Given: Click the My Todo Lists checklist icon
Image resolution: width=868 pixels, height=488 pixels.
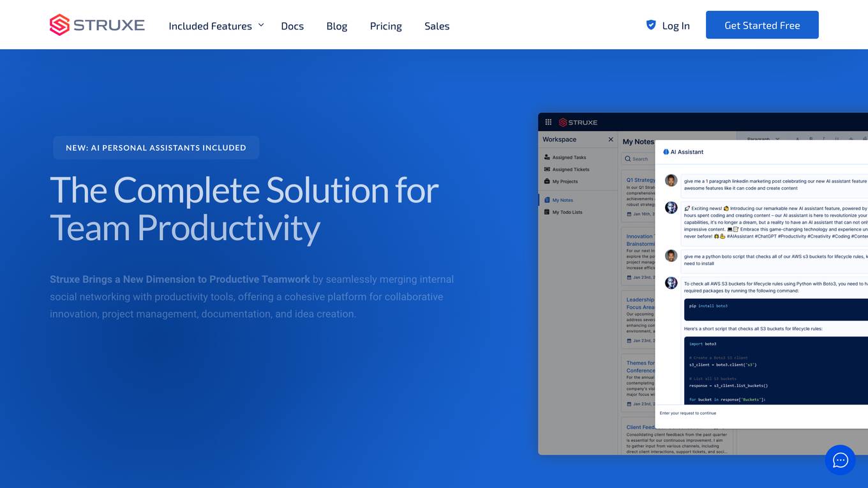Looking at the screenshot, I should coord(547,212).
